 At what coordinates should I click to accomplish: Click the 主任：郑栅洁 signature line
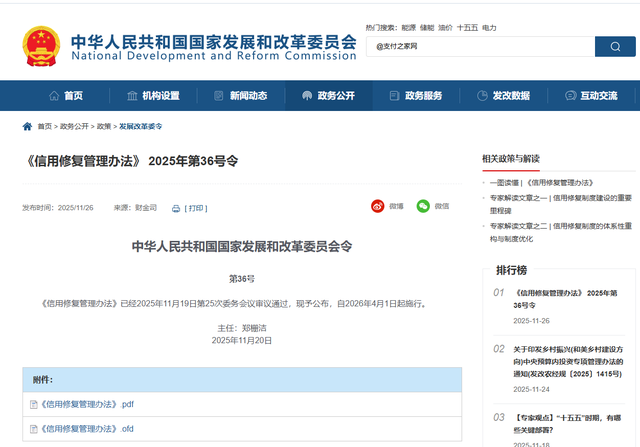point(242,328)
